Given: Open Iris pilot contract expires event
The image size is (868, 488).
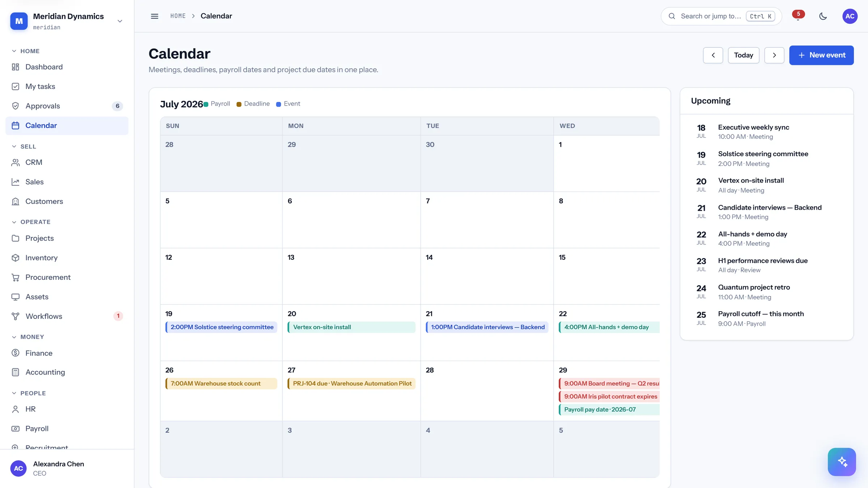Looking at the screenshot, I should coord(609,397).
